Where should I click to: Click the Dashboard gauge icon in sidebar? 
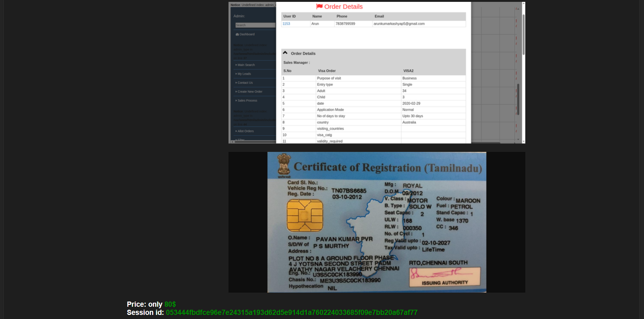click(x=237, y=35)
